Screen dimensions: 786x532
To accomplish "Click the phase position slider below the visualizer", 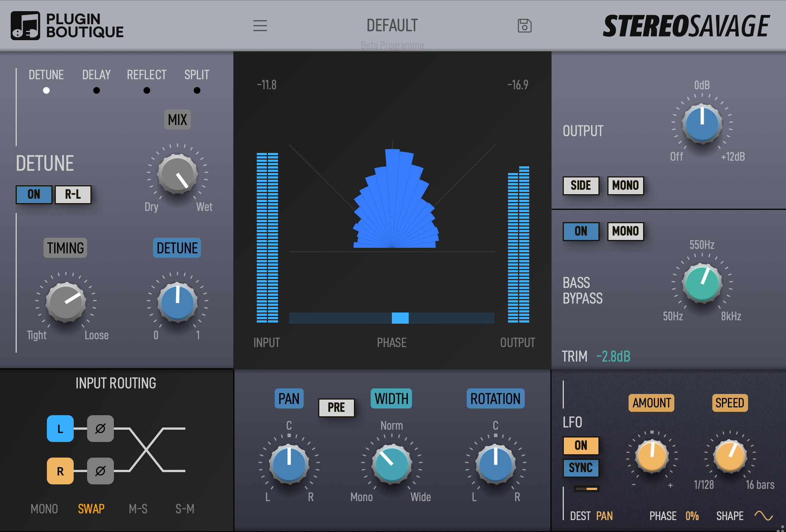I will pos(400,318).
